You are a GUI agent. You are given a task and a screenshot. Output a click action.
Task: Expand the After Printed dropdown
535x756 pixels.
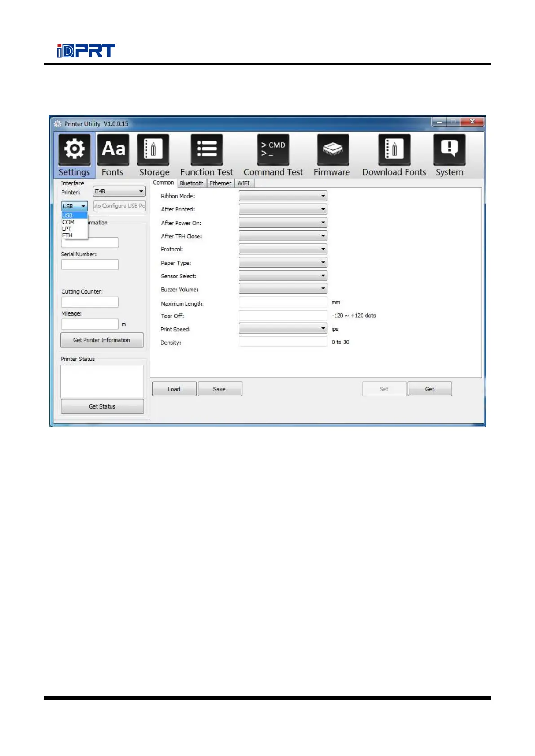click(x=283, y=209)
